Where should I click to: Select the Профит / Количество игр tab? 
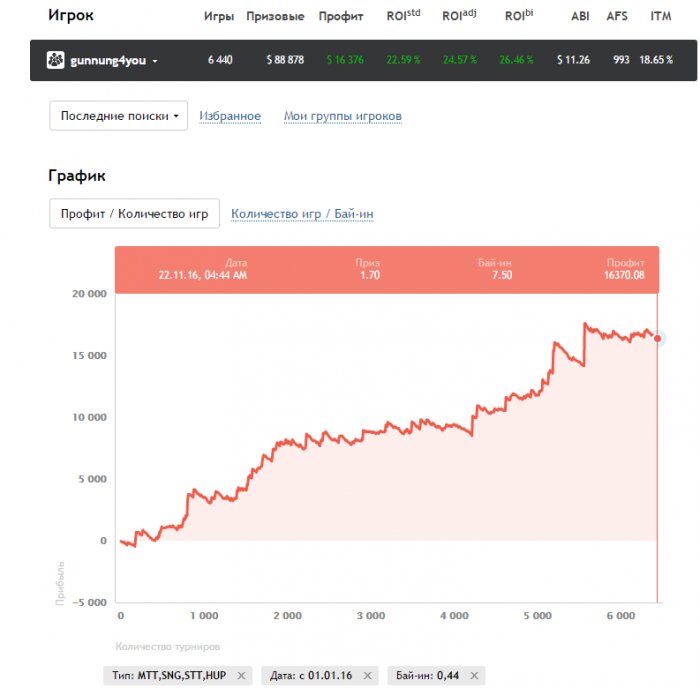(134, 213)
